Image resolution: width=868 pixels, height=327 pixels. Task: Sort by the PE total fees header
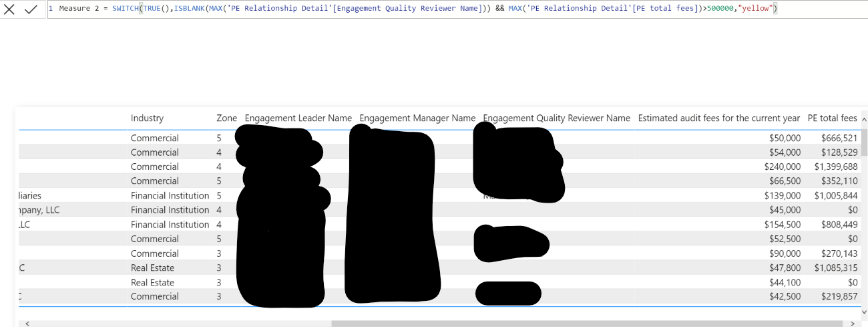[x=832, y=118]
